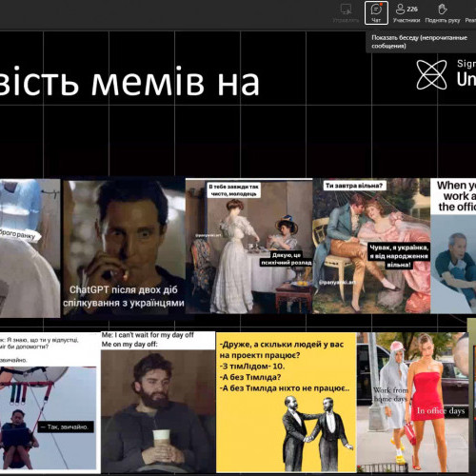Select the paraglider with laptop meme
The image size is (476, 476).
pyautogui.click(x=50, y=402)
